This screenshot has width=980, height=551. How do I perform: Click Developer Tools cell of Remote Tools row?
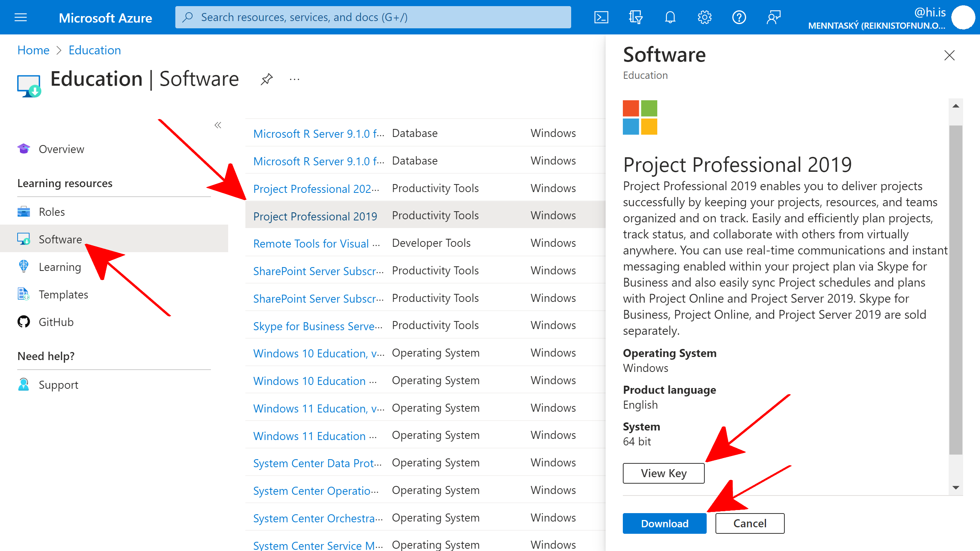click(431, 243)
